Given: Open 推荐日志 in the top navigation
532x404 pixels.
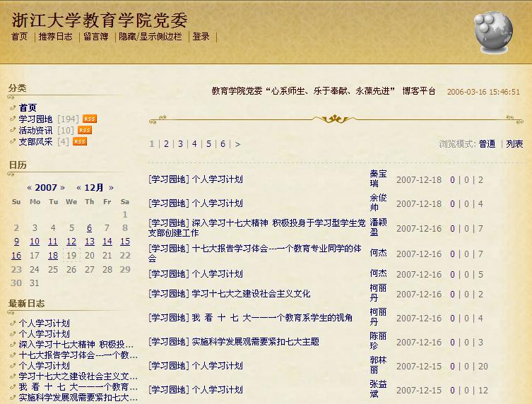Looking at the screenshot, I should [55, 37].
